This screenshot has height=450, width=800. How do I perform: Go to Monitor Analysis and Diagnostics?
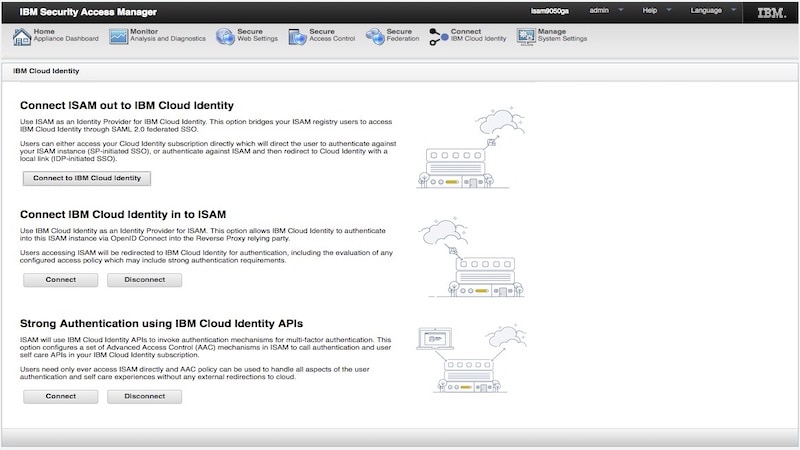(168, 35)
